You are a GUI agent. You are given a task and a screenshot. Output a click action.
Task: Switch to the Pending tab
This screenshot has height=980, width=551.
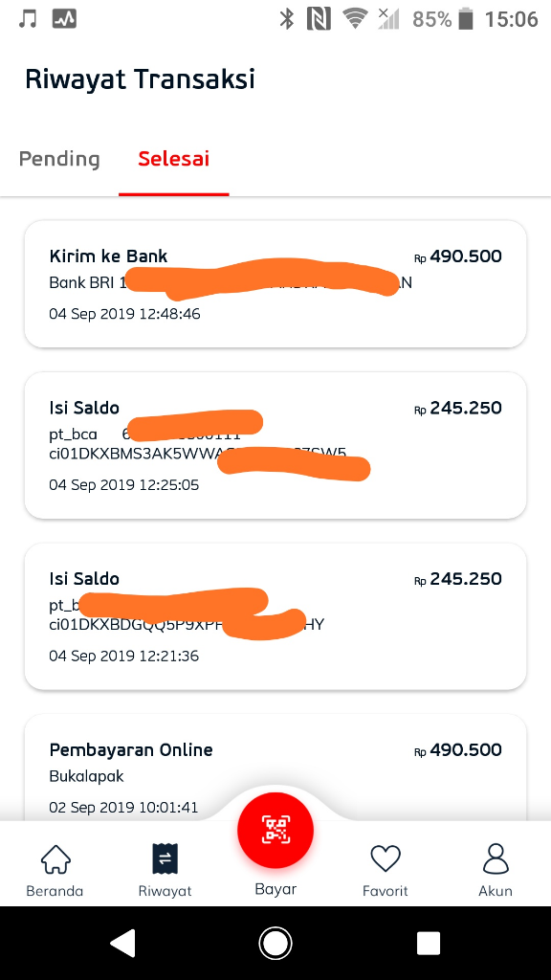(59, 159)
